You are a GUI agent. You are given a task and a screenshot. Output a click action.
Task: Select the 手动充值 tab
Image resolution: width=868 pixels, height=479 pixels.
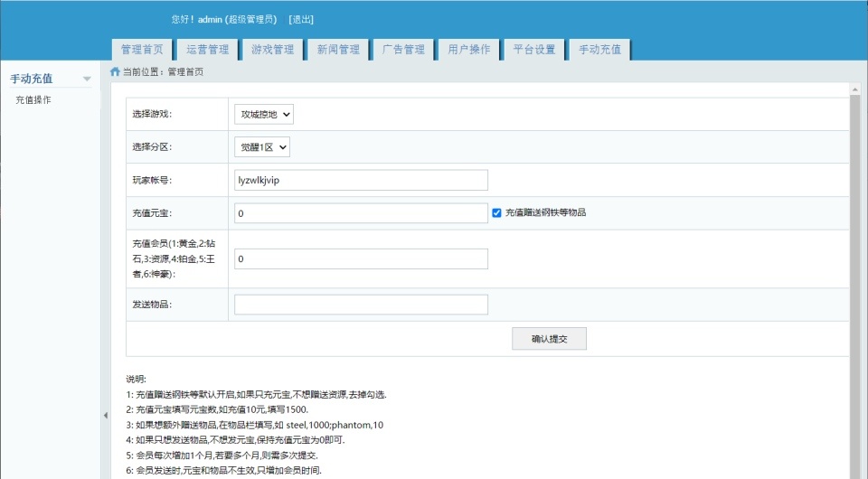coord(600,49)
